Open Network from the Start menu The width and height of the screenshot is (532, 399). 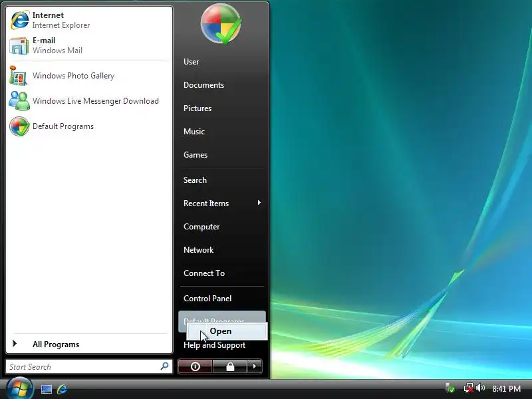click(x=198, y=250)
